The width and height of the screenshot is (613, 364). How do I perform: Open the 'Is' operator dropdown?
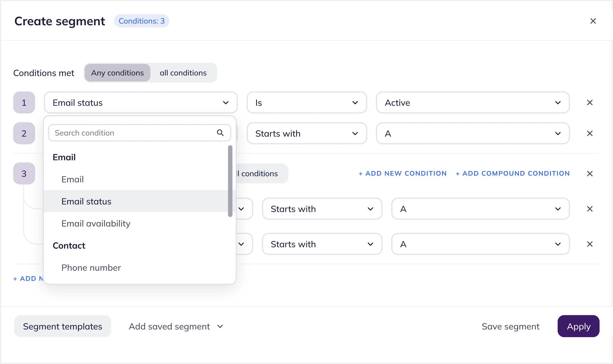(x=307, y=103)
